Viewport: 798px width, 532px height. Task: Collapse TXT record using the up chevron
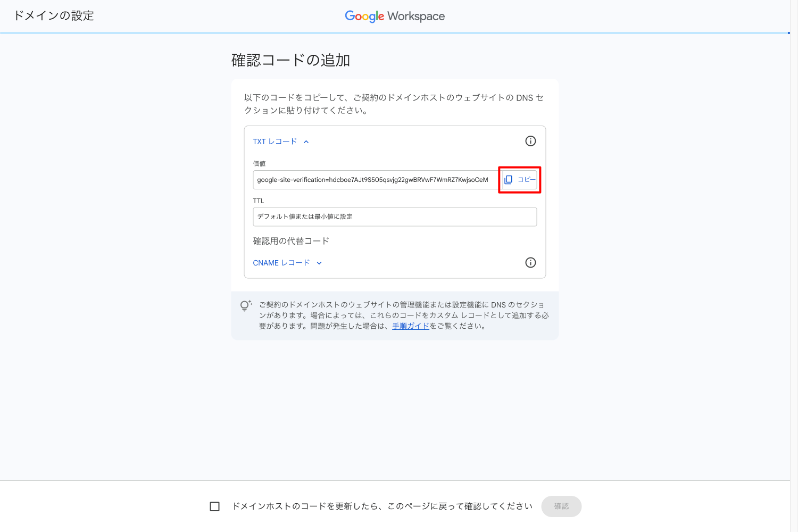click(x=306, y=142)
